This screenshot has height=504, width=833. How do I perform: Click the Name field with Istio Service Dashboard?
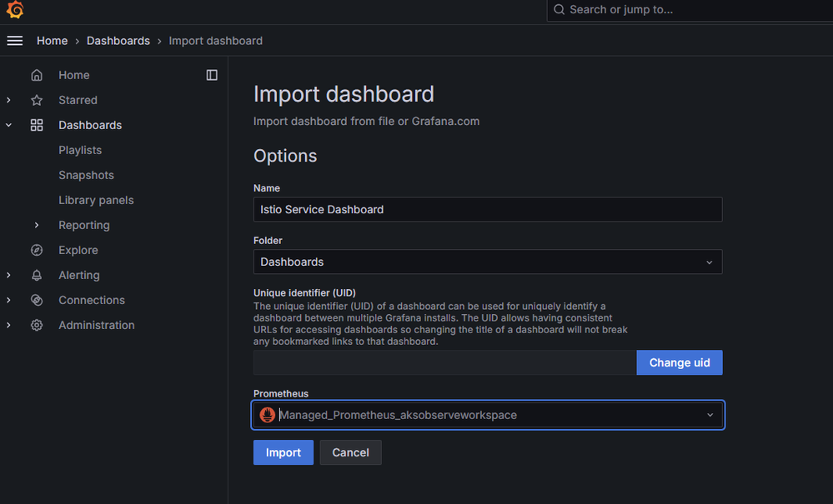pos(488,210)
